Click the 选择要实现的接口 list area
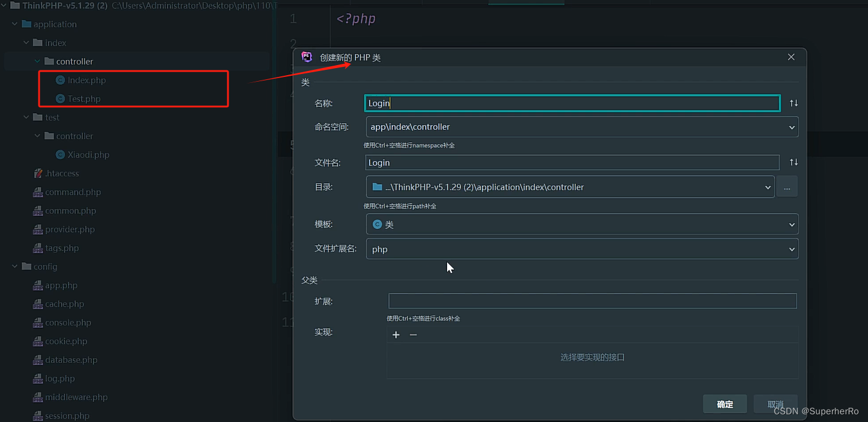 [593, 357]
